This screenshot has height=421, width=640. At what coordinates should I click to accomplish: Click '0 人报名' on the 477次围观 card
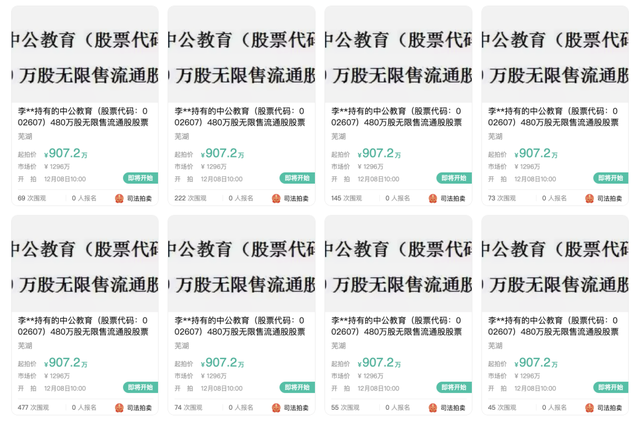(84, 408)
